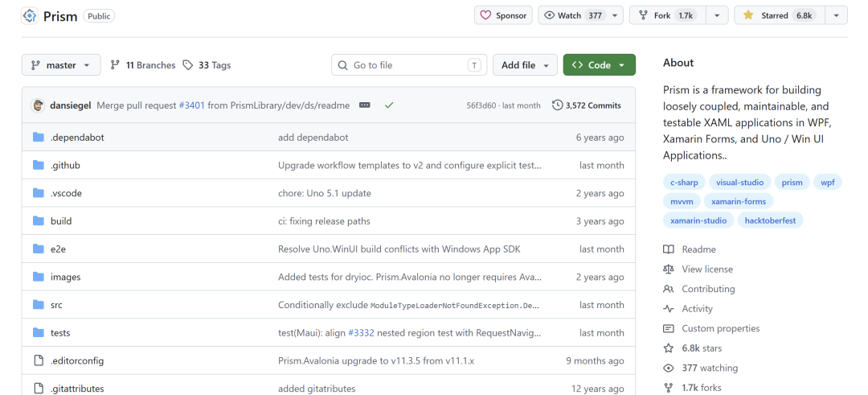The height and width of the screenshot is (395, 868).
Task: Open 'Resolve Uno.WinUI build conflicts' commit message
Action: pyautogui.click(x=399, y=249)
